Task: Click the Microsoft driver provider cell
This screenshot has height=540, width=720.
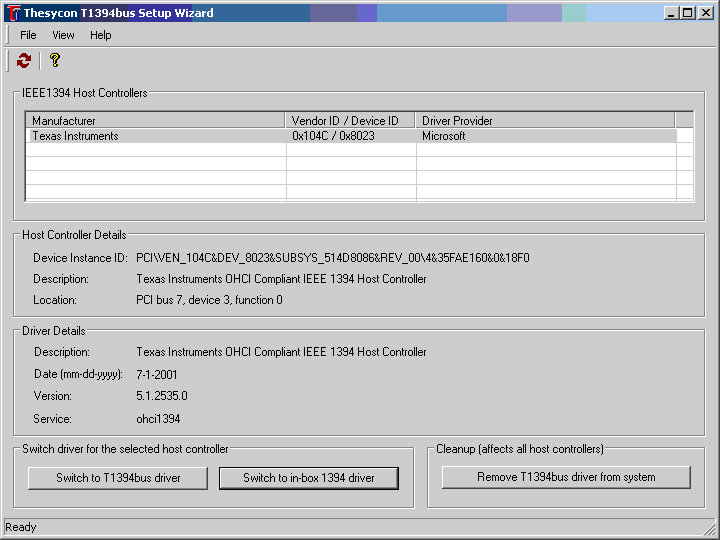Action: [443, 136]
